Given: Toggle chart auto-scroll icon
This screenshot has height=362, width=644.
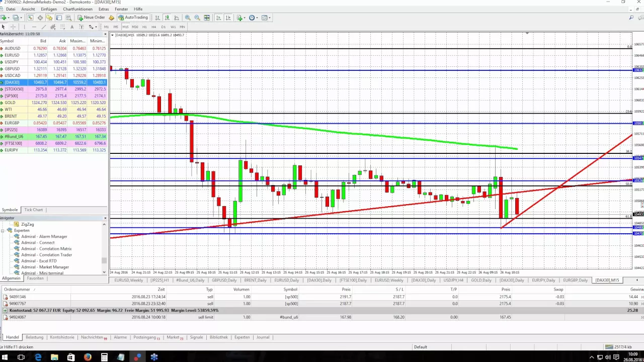Looking at the screenshot, I should click(219, 18).
